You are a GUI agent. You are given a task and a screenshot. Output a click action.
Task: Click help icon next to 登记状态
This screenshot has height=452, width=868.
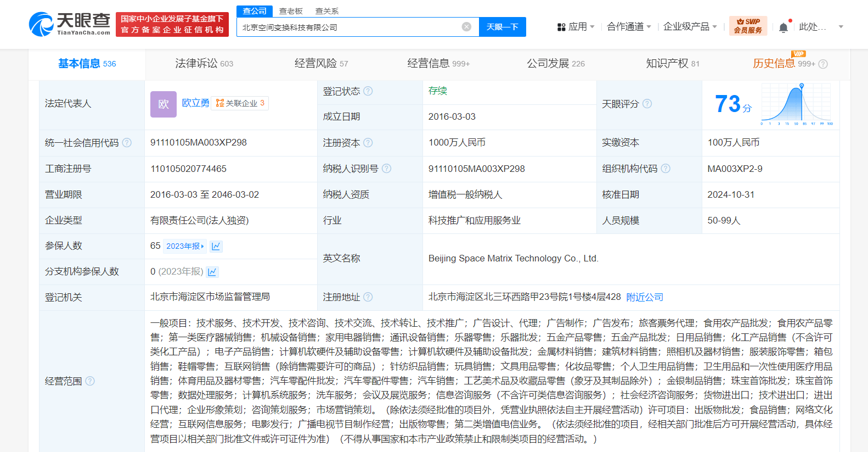coord(368,91)
